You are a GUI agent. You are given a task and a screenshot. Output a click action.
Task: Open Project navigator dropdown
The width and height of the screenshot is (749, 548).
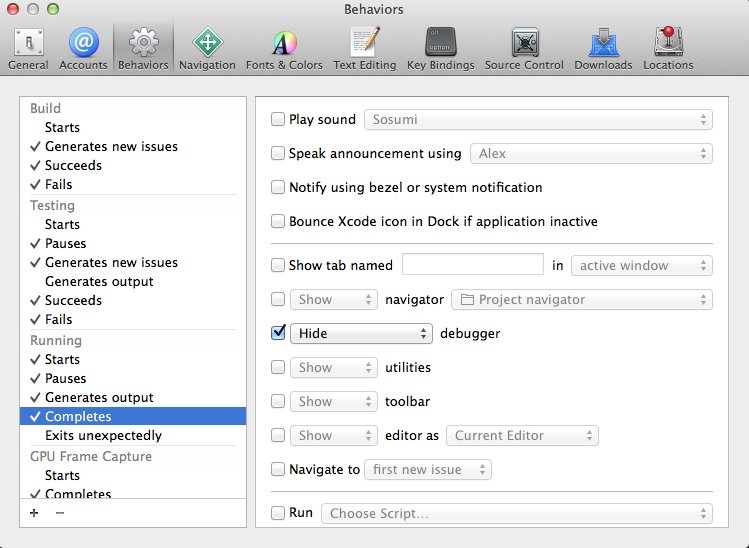[582, 300]
